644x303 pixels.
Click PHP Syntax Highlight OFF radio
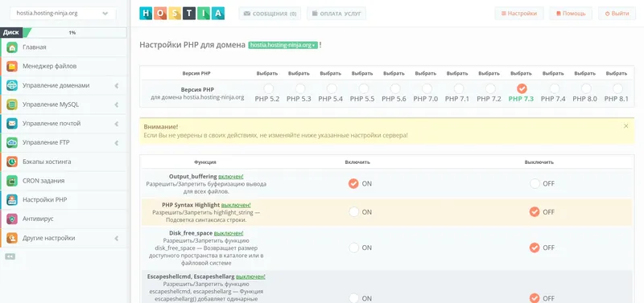pos(535,212)
